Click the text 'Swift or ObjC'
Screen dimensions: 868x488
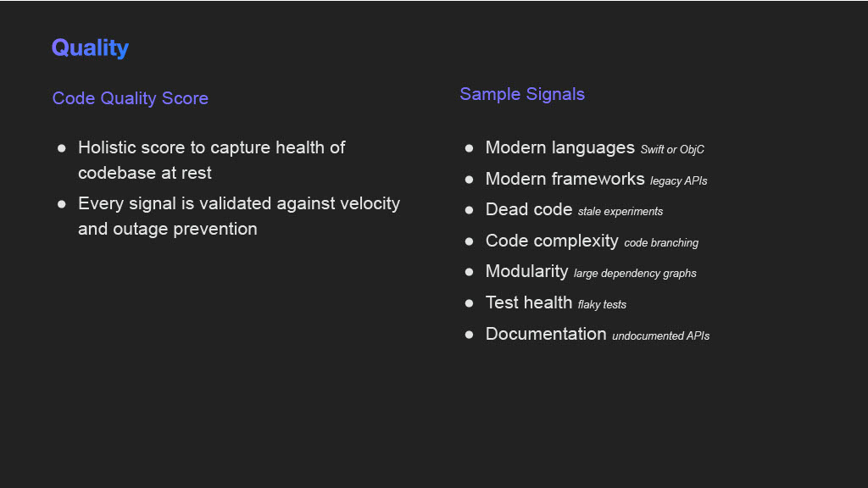[x=672, y=149]
